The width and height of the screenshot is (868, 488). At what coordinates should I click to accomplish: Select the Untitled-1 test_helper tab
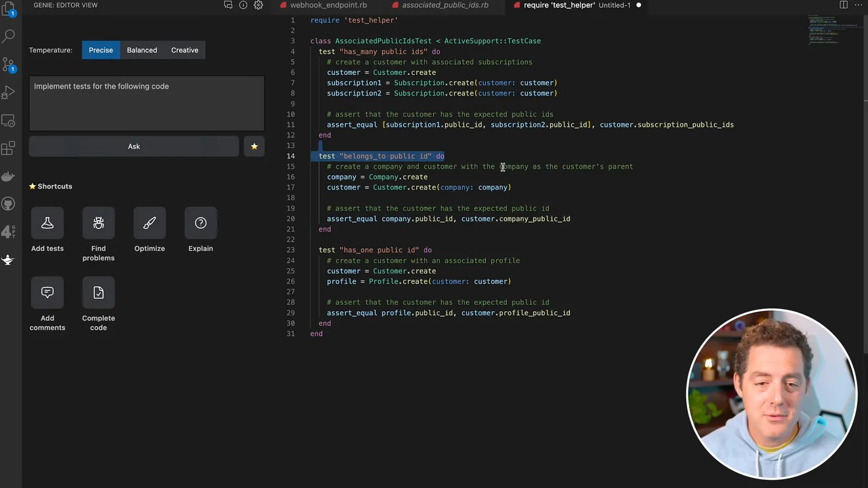click(576, 5)
